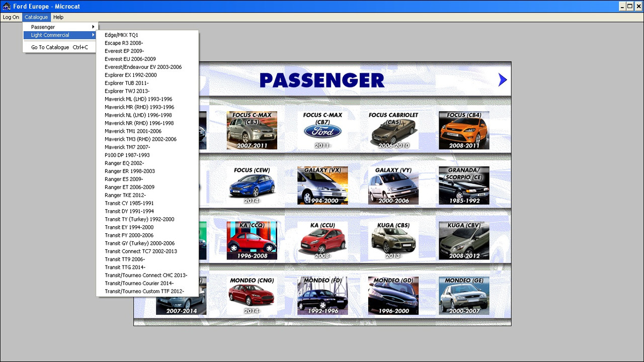Select Transit/Tourneo Connect CHC 2013-
The image size is (644, 362).
147,276
